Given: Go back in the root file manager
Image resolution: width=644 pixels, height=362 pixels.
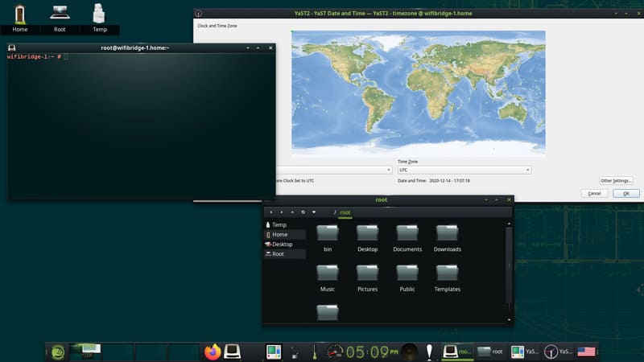Looking at the screenshot, I should pyautogui.click(x=271, y=212).
